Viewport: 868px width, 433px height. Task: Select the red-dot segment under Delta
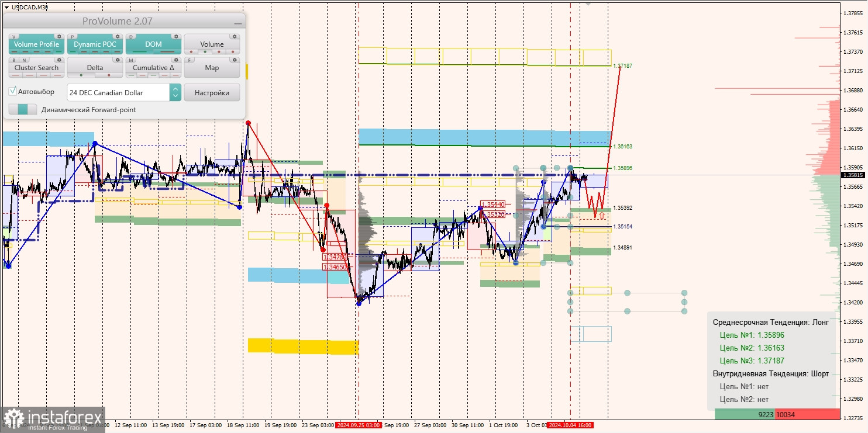click(x=109, y=75)
